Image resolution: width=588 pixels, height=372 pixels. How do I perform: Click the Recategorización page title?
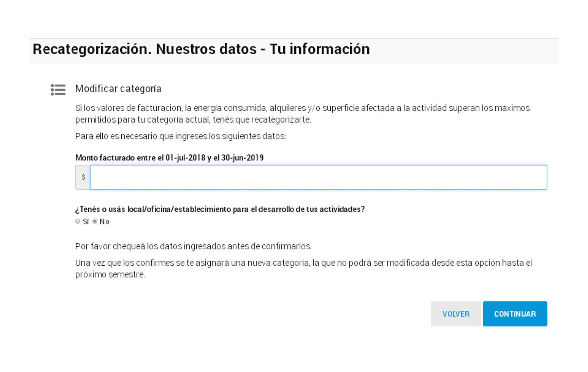(201, 49)
